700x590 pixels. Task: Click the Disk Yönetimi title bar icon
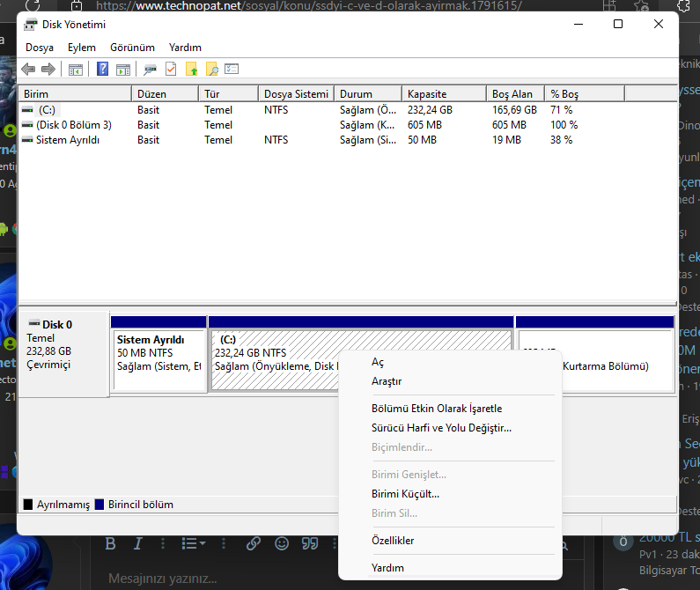30,25
